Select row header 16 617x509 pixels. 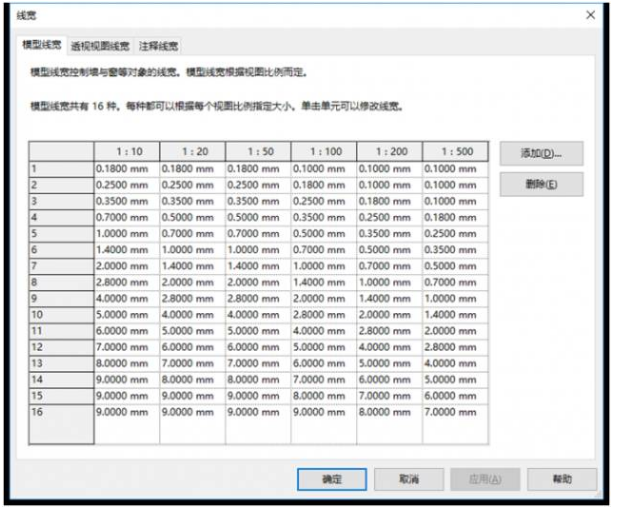click(61, 424)
